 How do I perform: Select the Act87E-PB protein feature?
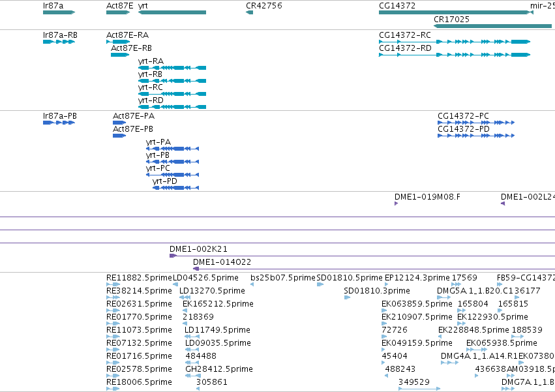click(x=119, y=136)
